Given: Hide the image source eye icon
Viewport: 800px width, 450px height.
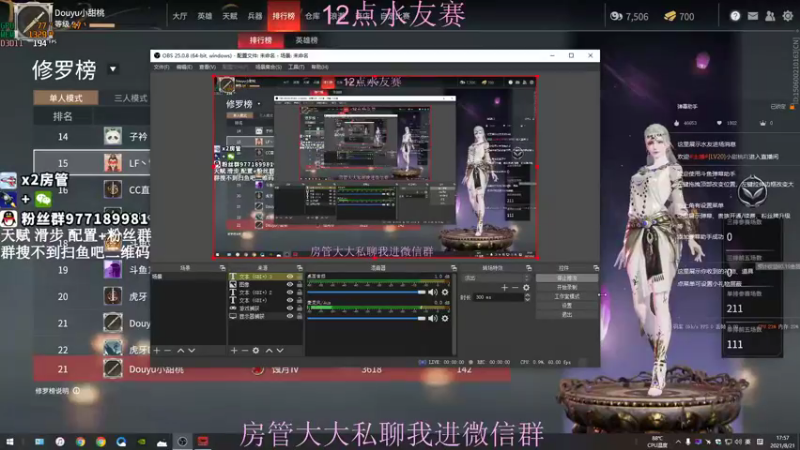Looking at the screenshot, I should pyautogui.click(x=290, y=284).
